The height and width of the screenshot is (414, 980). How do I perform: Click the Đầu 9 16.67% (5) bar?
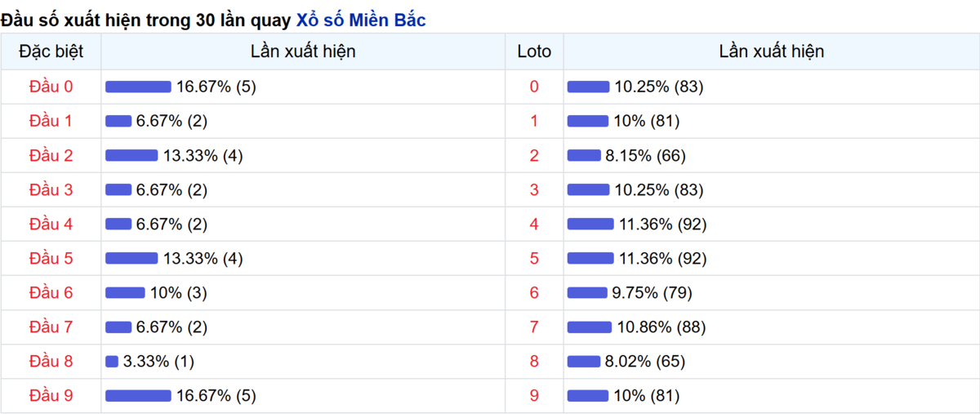coord(138,395)
